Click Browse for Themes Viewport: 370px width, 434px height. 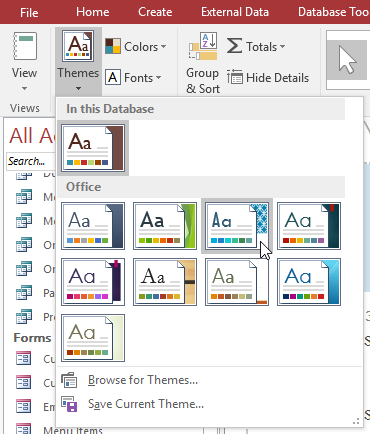143,380
